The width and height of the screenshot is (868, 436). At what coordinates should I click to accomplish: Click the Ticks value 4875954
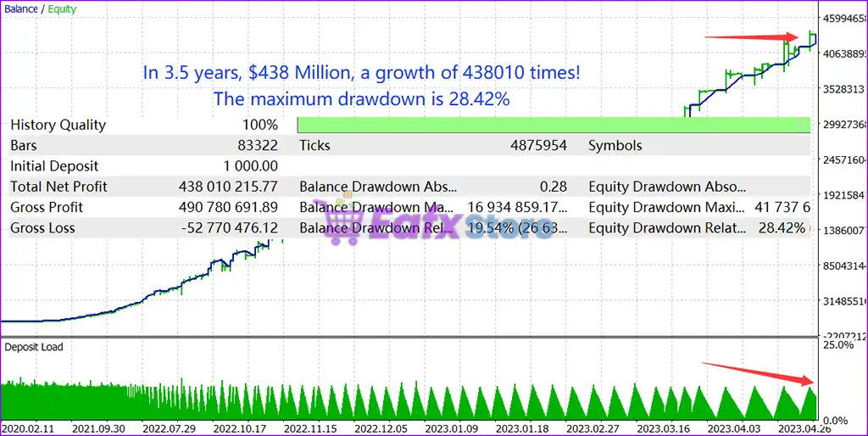point(538,146)
